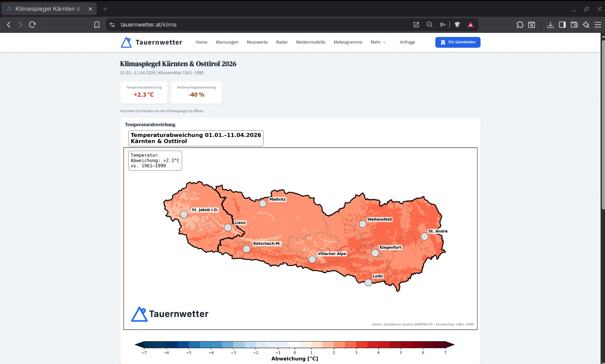Open the browser Extensions menu
The height and width of the screenshot is (364, 605).
coord(520,24)
